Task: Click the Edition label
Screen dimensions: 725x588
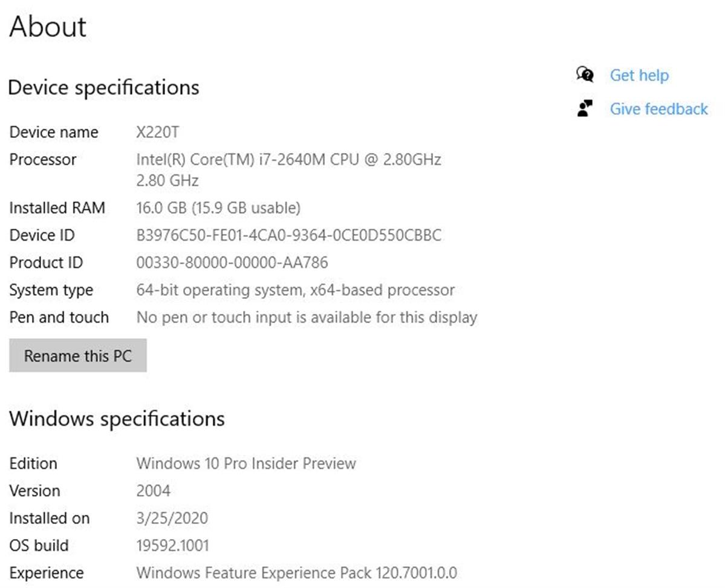Action: [33, 463]
